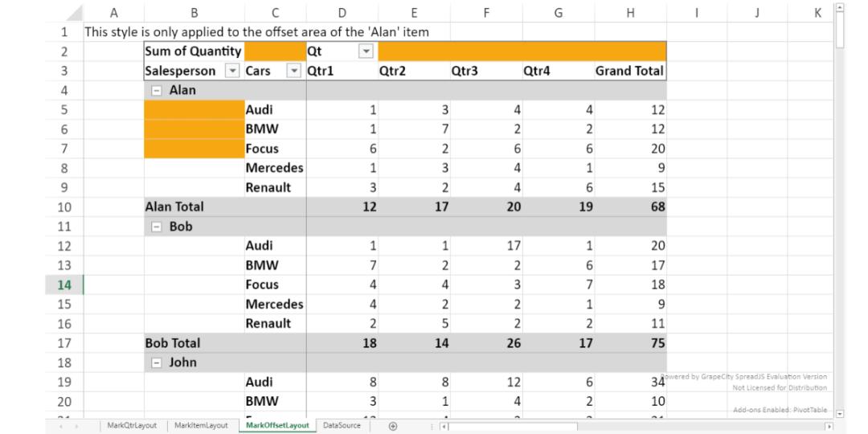
Task: Click Alan's 'Audi' cell
Action: pyautogui.click(x=275, y=109)
